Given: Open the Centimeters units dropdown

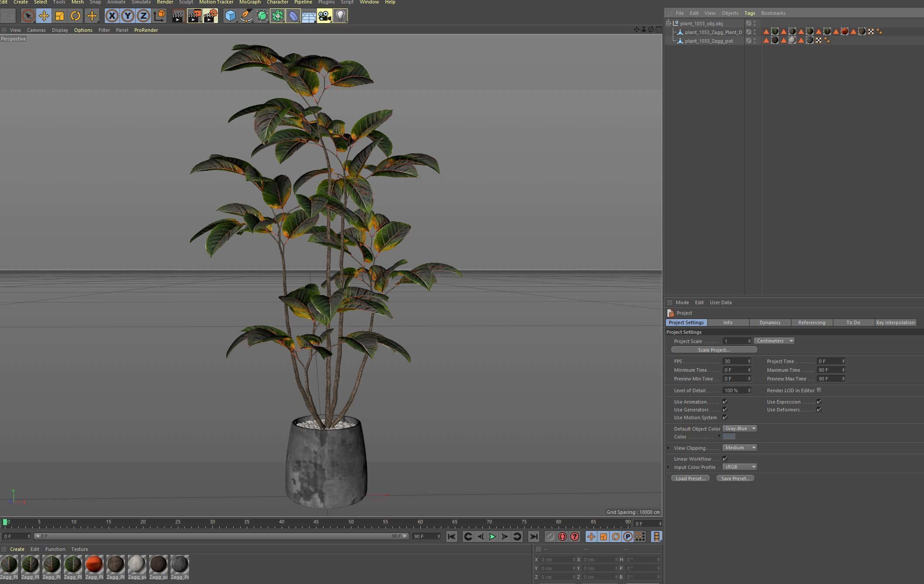Looking at the screenshot, I should [774, 341].
